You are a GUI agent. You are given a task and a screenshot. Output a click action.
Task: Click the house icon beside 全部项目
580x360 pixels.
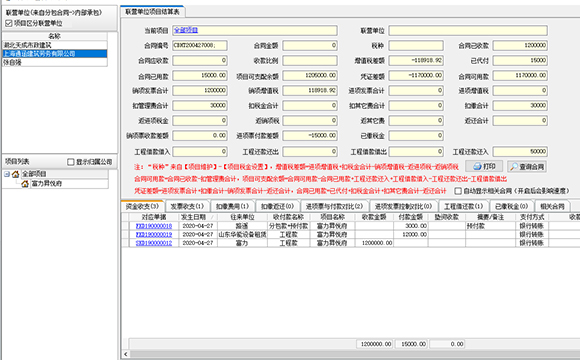16,174
